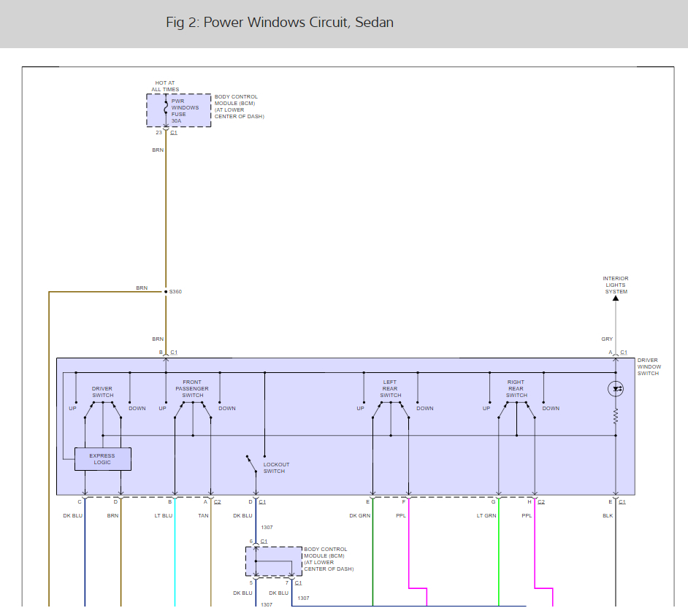Click the 'DK GRN' wire label

(360, 515)
